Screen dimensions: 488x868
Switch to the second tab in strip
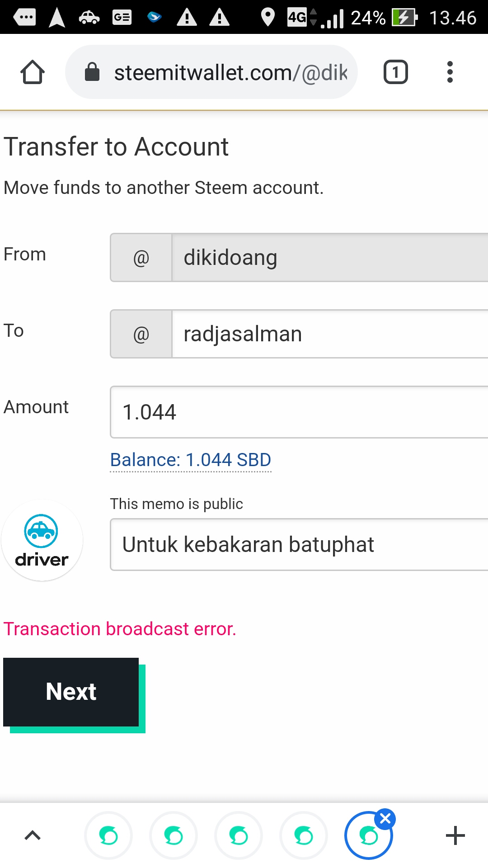(174, 835)
